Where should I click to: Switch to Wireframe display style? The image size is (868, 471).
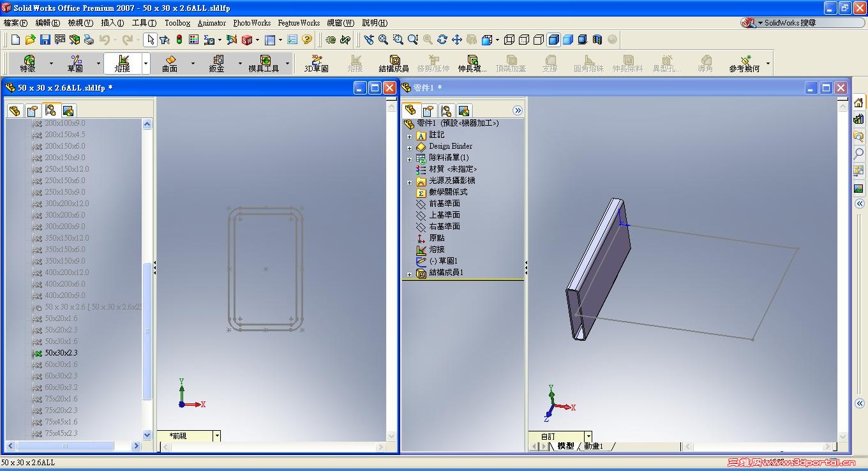point(509,40)
